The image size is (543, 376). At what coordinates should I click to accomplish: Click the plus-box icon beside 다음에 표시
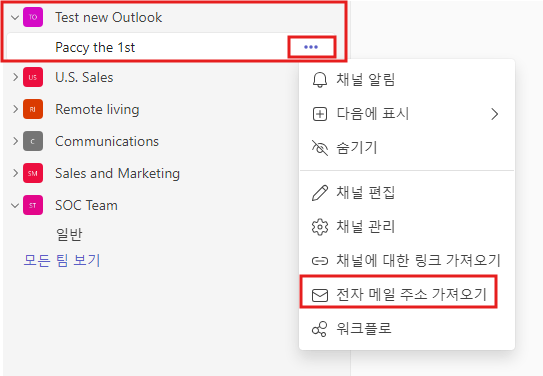[x=320, y=114]
